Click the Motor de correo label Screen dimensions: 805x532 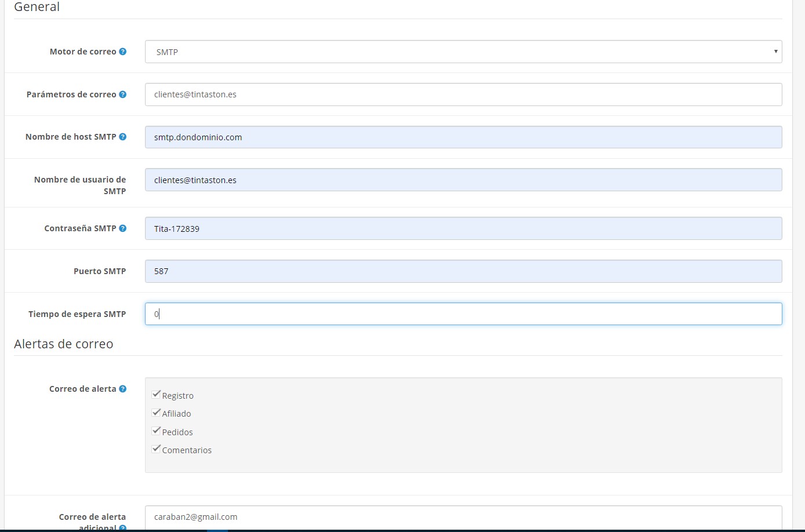point(83,52)
